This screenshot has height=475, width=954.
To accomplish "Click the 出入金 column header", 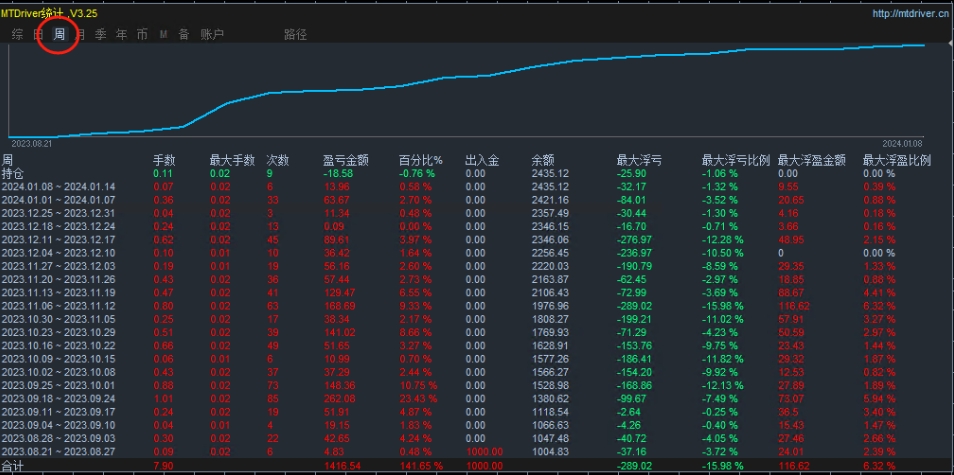I will point(482,161).
